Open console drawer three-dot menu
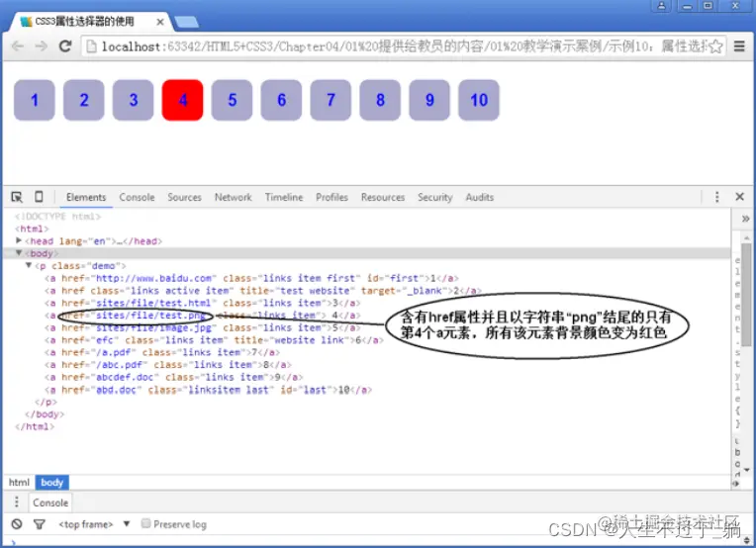This screenshot has width=756, height=548. [17, 502]
